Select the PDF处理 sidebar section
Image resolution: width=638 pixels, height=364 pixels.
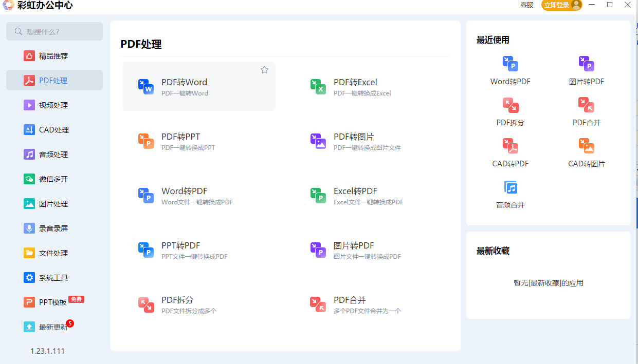pyautogui.click(x=54, y=81)
